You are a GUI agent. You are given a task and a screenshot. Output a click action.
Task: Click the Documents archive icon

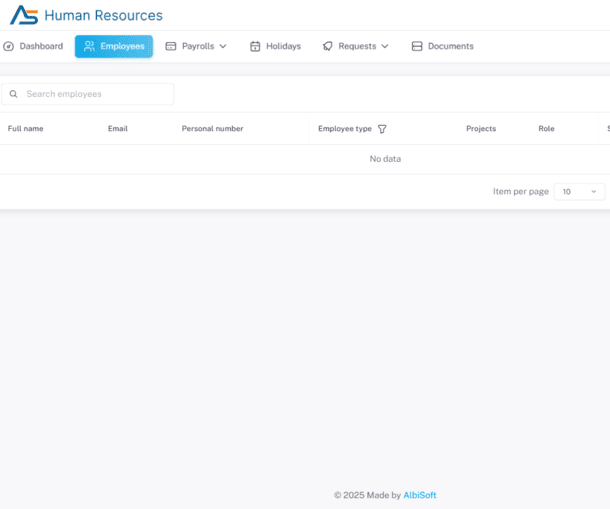click(x=417, y=46)
